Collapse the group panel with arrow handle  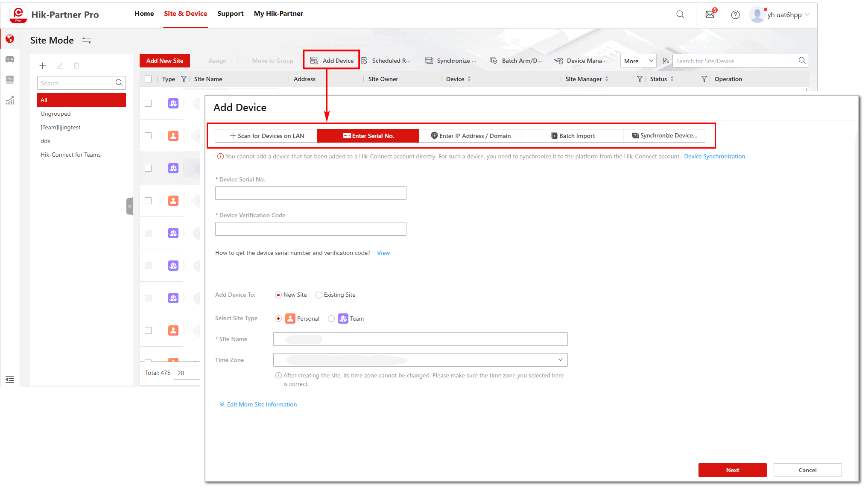[x=130, y=206]
